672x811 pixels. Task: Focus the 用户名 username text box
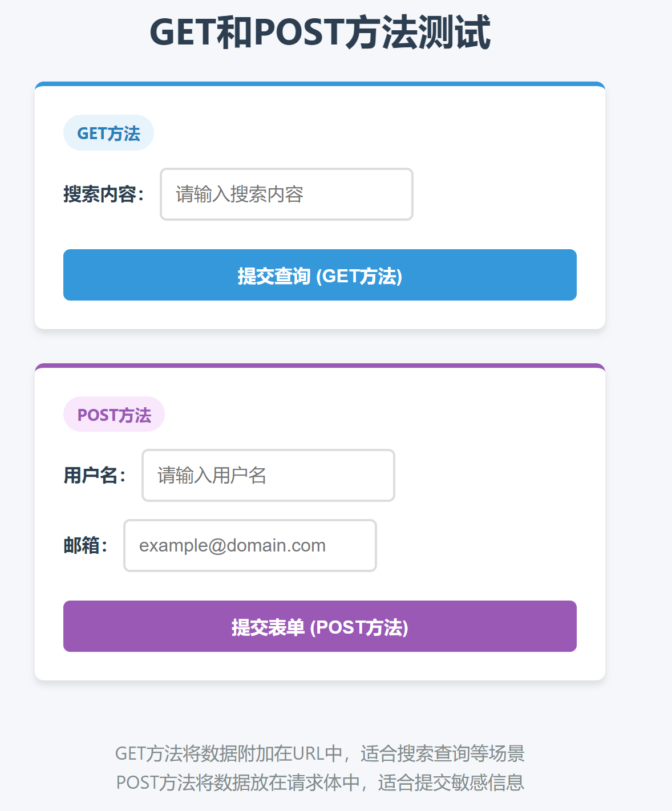coord(268,475)
